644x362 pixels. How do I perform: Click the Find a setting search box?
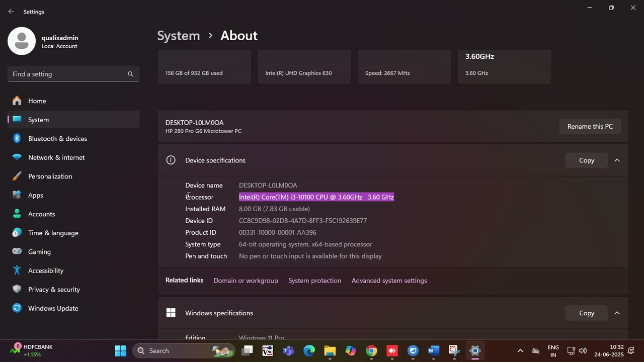(x=73, y=74)
